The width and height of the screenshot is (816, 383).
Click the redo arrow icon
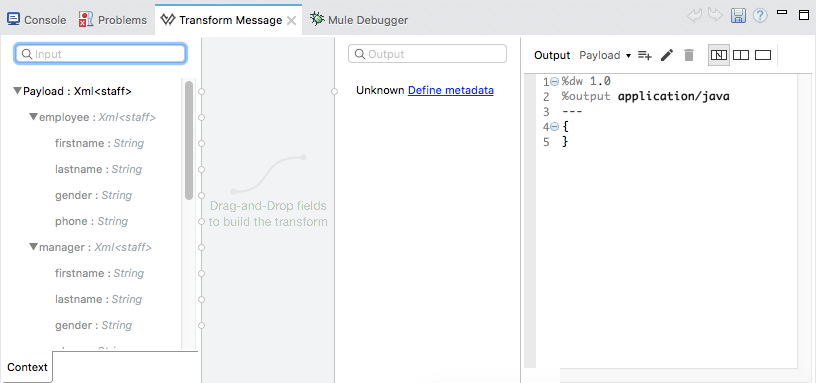pyautogui.click(x=716, y=16)
